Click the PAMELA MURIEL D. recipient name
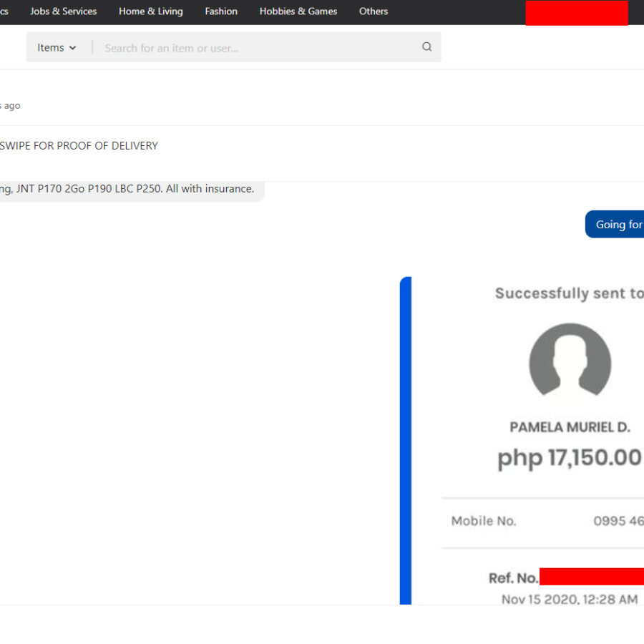 click(570, 427)
